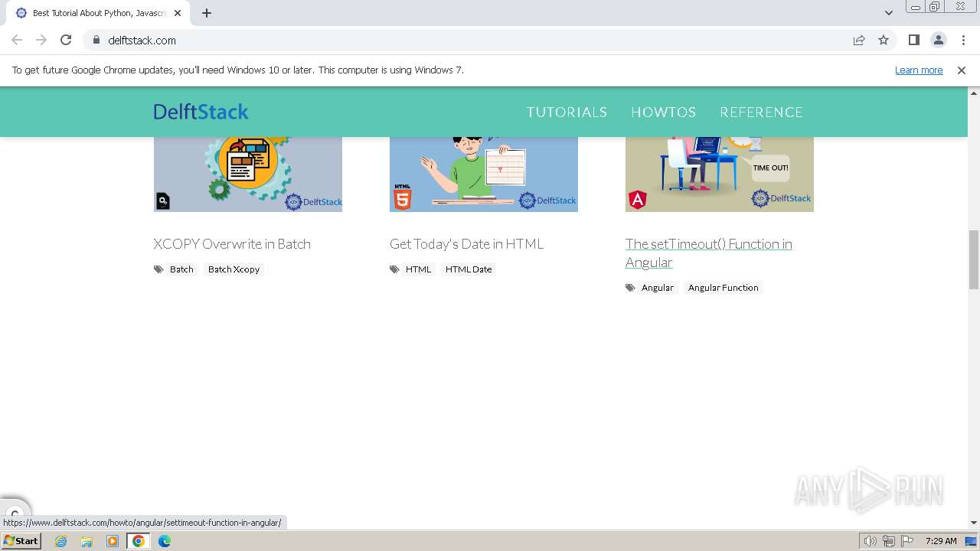The image size is (980, 551).
Task: Click the tags icon beside Batch
Action: click(x=158, y=269)
